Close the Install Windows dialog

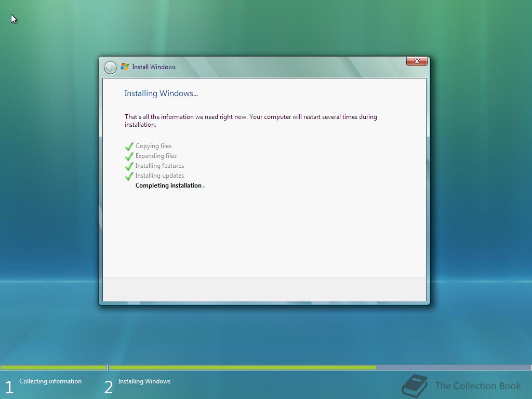click(417, 61)
